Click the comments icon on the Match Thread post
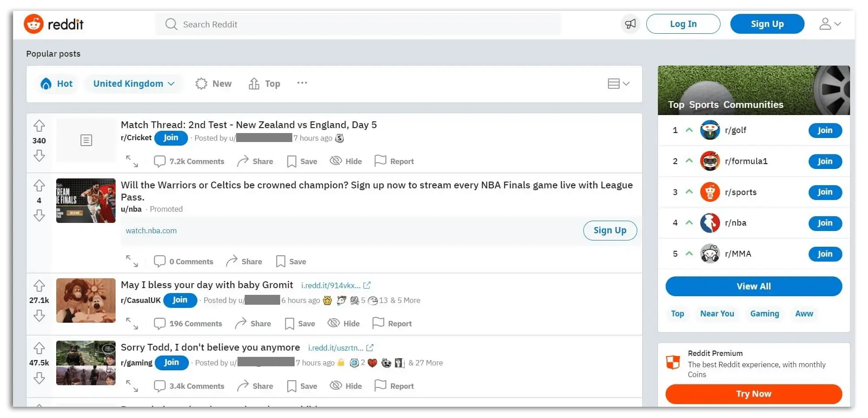This screenshot has height=418, width=868. coord(160,161)
